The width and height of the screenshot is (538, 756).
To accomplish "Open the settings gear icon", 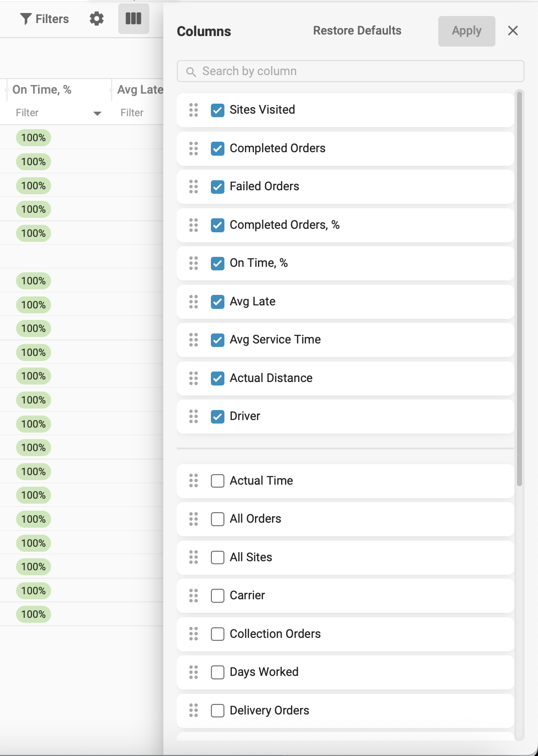I will pos(97,19).
